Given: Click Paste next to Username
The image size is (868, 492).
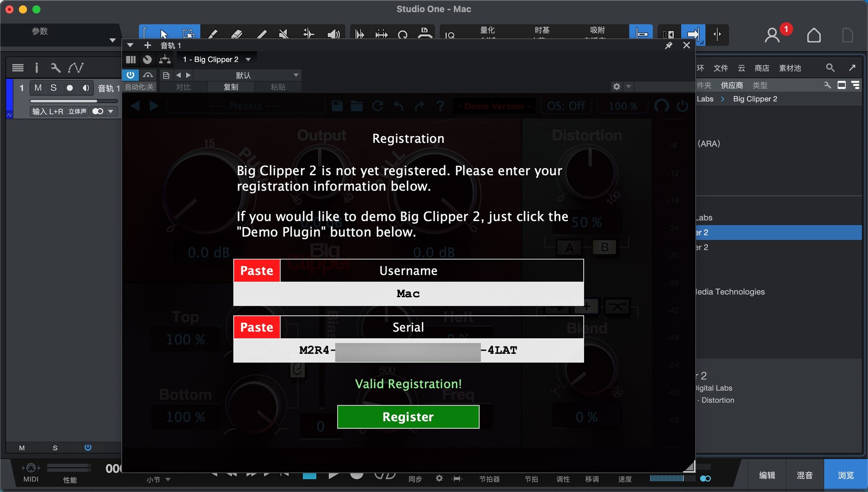Looking at the screenshot, I should coord(257,271).
